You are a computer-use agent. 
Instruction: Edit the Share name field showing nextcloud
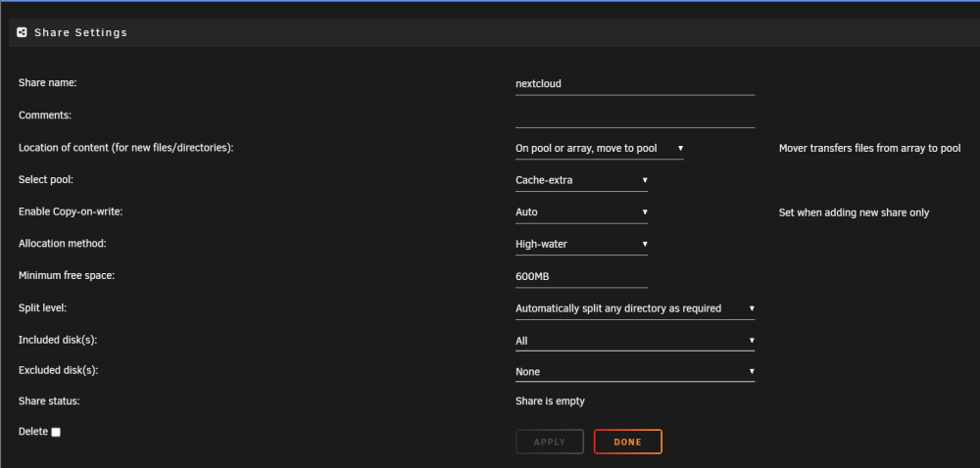[x=635, y=83]
